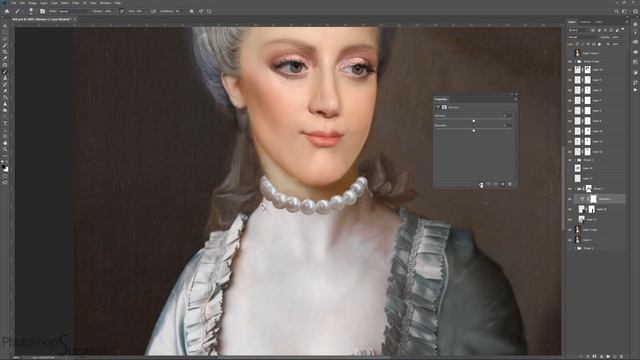640x360 pixels.
Task: Open the brush preset picker
Action: (x=31, y=11)
